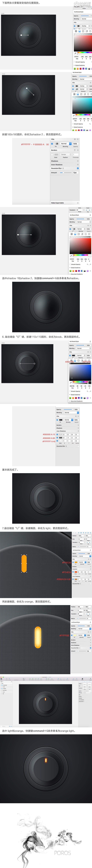Enable unchecked border checkbox beside Center dropdown
This screenshot has width=92, height=868.
52,155
